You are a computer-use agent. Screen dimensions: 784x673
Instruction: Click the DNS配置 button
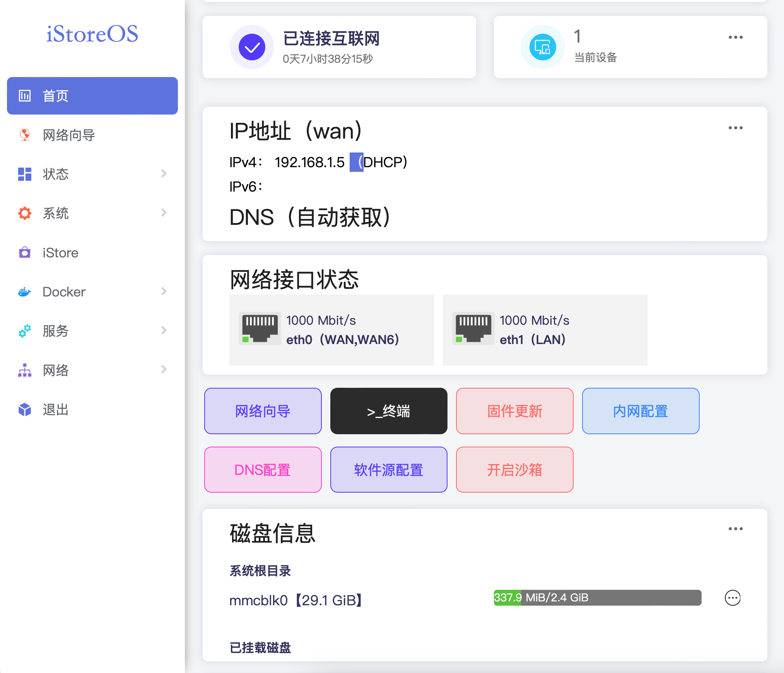click(263, 470)
